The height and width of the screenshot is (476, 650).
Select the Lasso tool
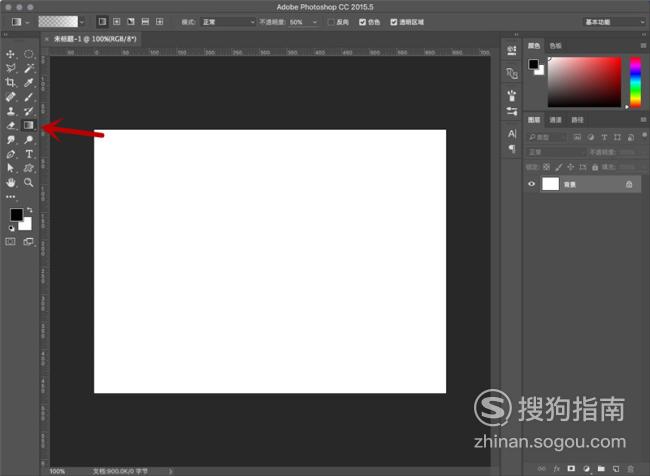click(10, 68)
